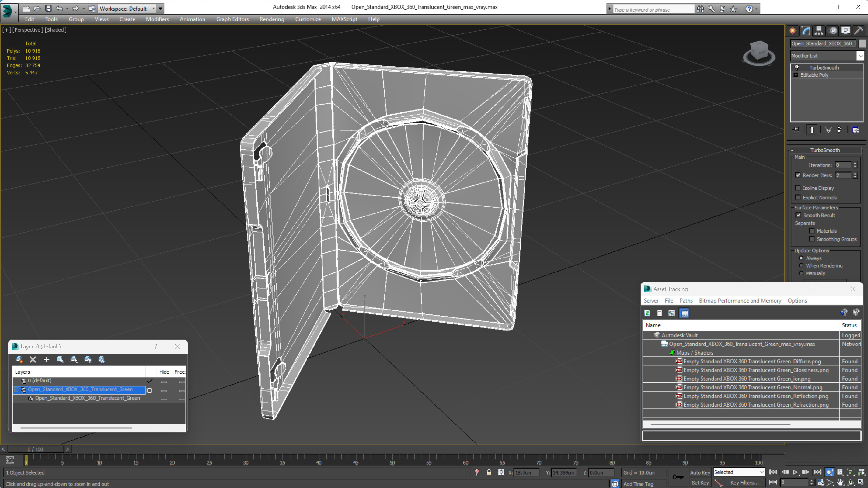Click the time slider 0 / 100
The height and width of the screenshot is (488, 868).
pos(35,449)
